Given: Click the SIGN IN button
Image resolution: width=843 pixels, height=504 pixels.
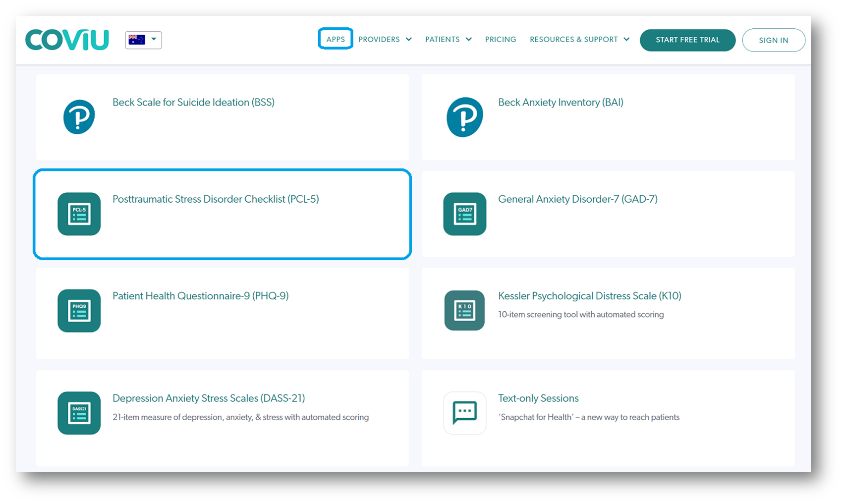Looking at the screenshot, I should pyautogui.click(x=774, y=40).
